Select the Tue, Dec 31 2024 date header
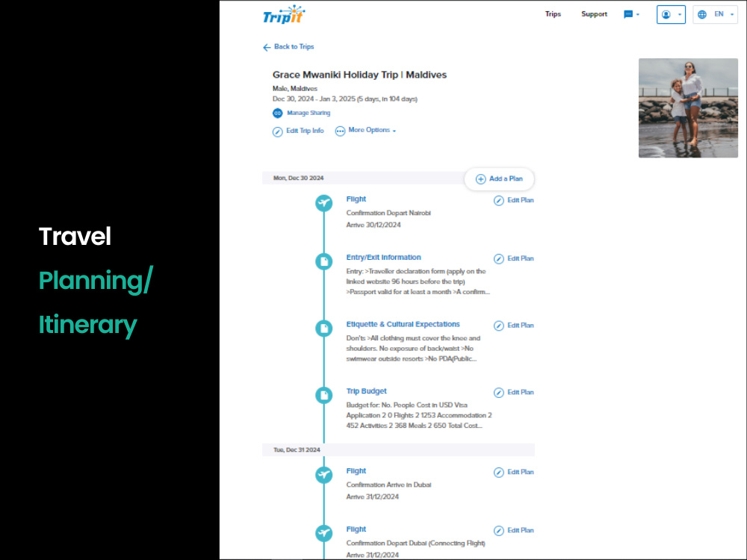747x560 pixels. [297, 450]
